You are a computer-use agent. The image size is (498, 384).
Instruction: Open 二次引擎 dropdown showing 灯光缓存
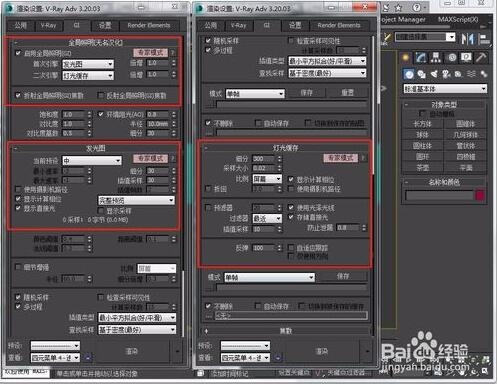pyautogui.click(x=88, y=76)
